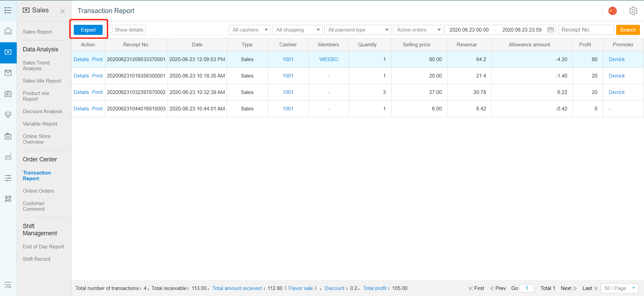
Task: Select the active Sales icon in left rail
Action: [x=8, y=52]
